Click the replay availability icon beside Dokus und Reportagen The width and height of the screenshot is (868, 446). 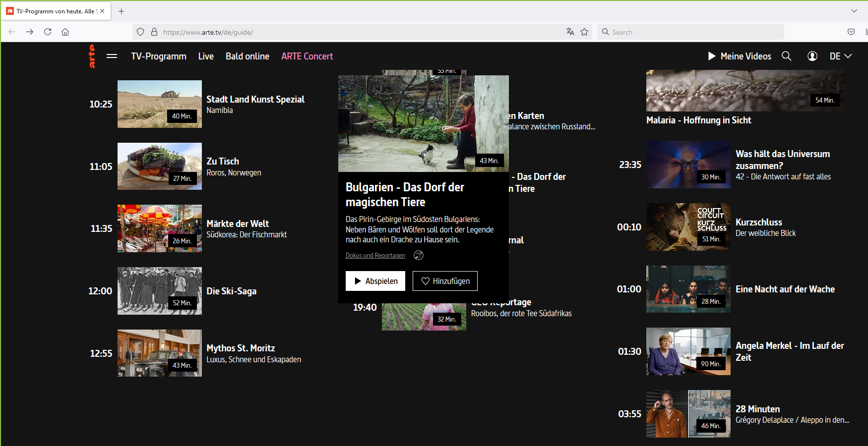pyautogui.click(x=419, y=255)
